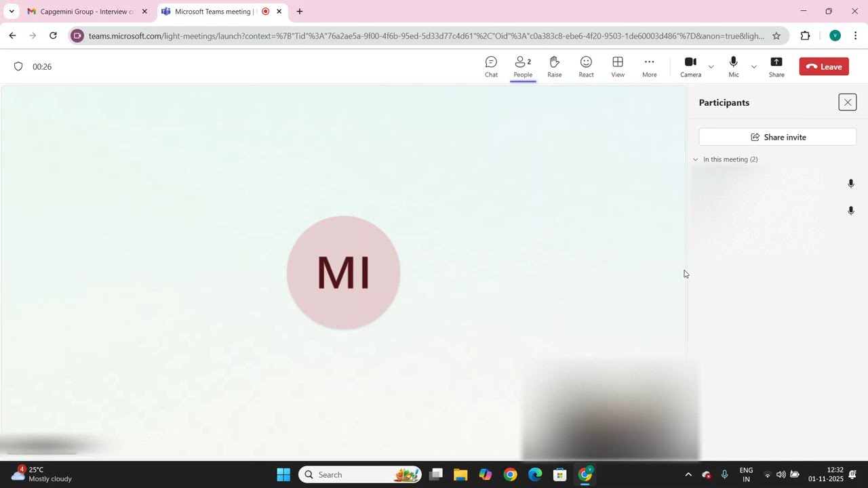
Task: Click first participant's microphone icon
Action: (851, 184)
